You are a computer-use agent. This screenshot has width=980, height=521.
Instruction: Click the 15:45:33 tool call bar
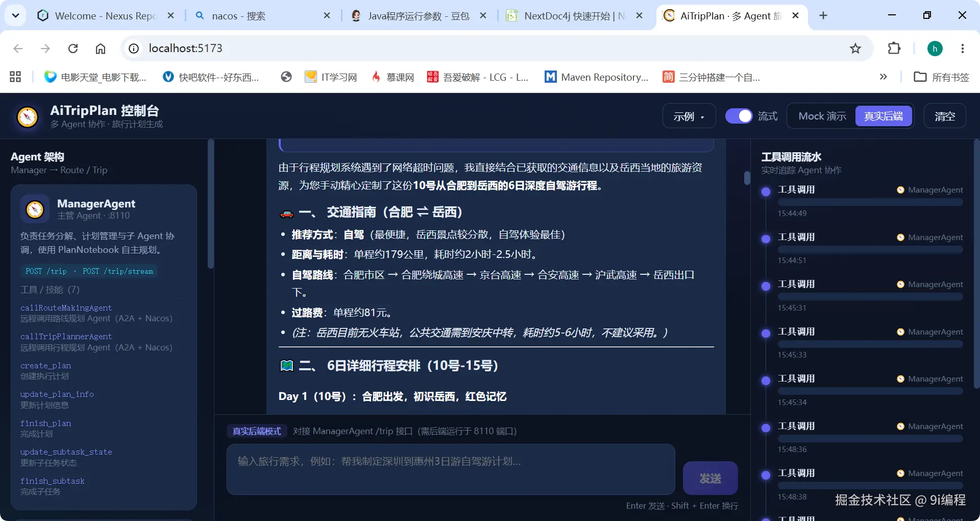point(870,344)
